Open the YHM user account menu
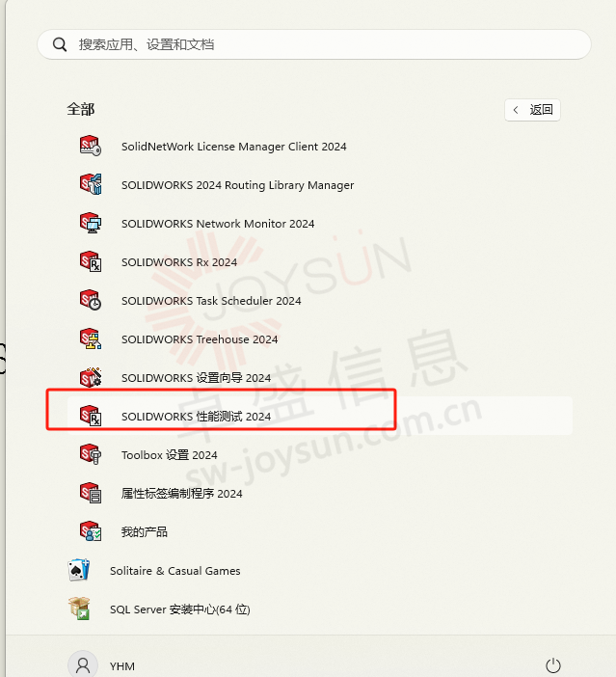The height and width of the screenshot is (677, 616). click(x=102, y=665)
